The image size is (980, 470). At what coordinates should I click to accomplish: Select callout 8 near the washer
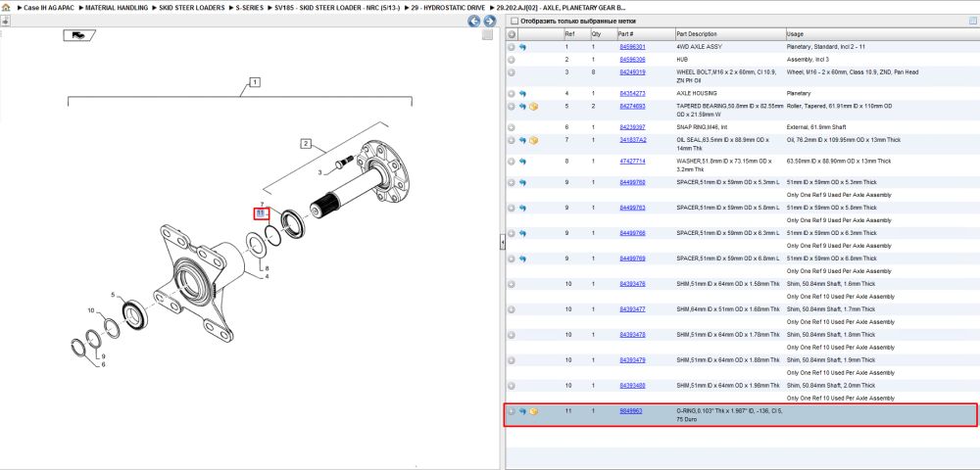[x=267, y=268]
